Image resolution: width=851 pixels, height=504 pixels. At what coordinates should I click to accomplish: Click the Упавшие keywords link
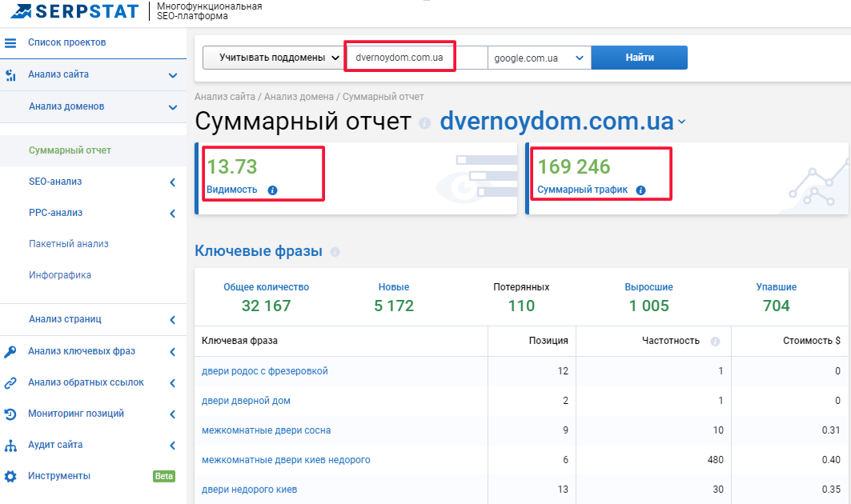click(776, 287)
